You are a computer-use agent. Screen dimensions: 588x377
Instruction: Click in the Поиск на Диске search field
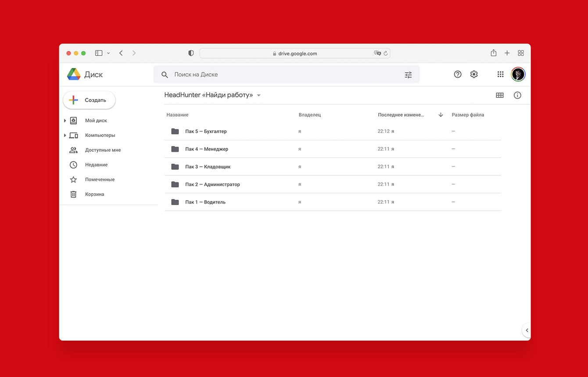point(287,75)
